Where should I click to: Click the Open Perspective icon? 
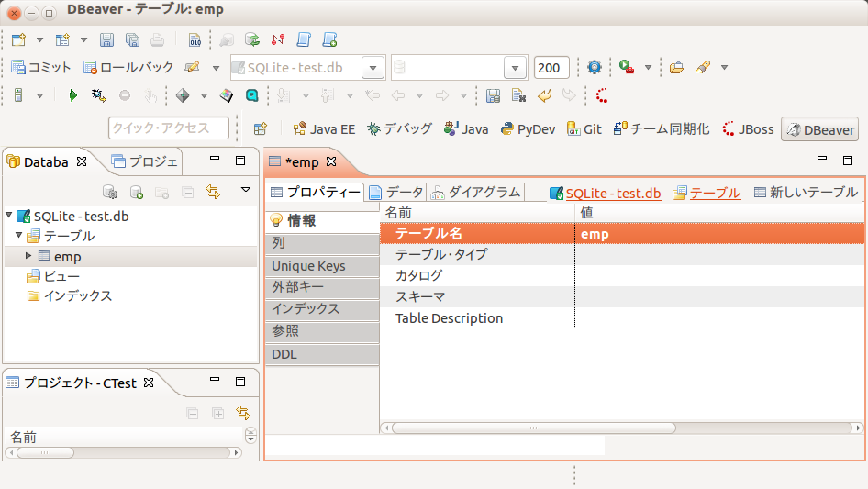tap(261, 129)
